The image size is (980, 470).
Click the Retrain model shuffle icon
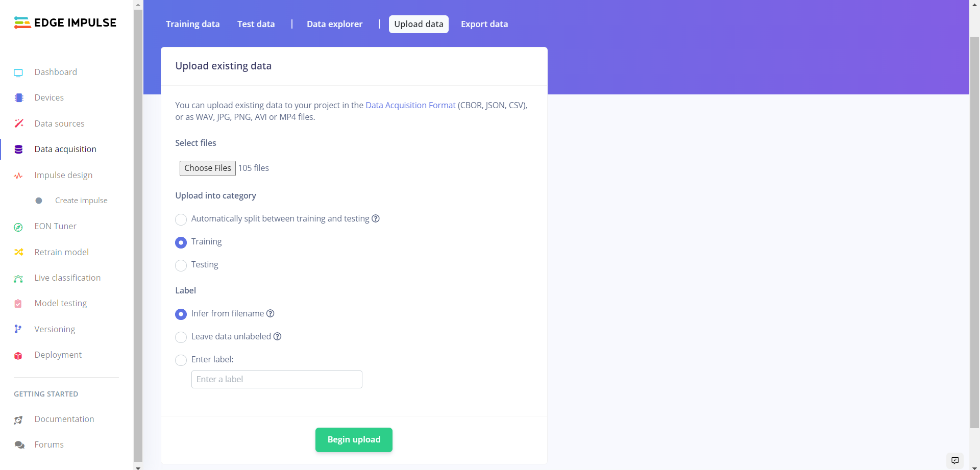[19, 252]
